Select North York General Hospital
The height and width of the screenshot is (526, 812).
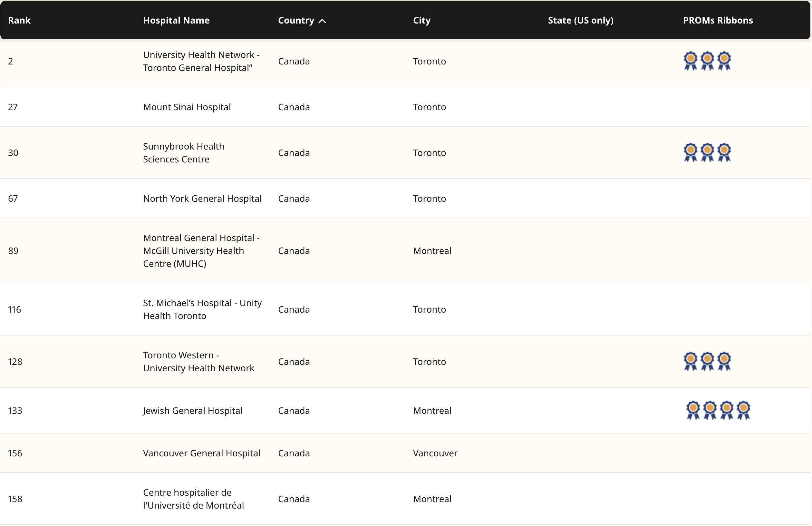tap(202, 198)
